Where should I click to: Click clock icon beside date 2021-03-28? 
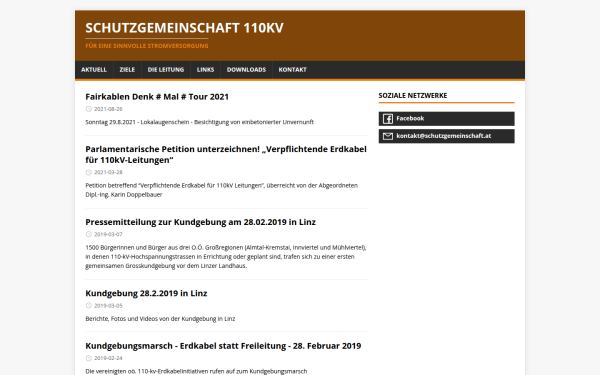(x=88, y=173)
